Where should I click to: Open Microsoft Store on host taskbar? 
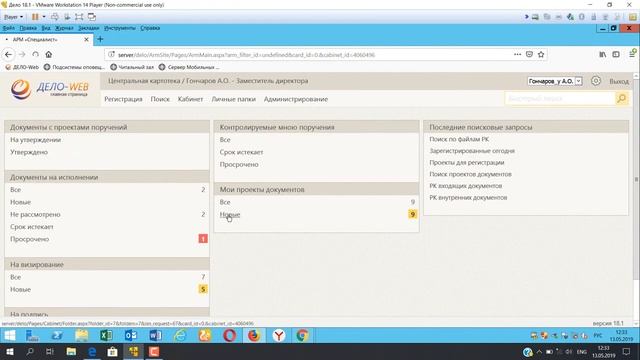tap(112, 351)
